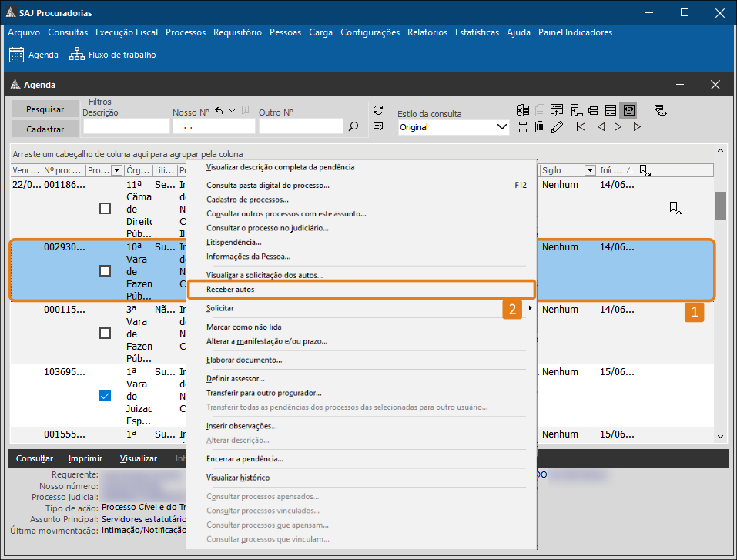Go to the first record arrow
This screenshot has height=560, width=737.
point(581,126)
